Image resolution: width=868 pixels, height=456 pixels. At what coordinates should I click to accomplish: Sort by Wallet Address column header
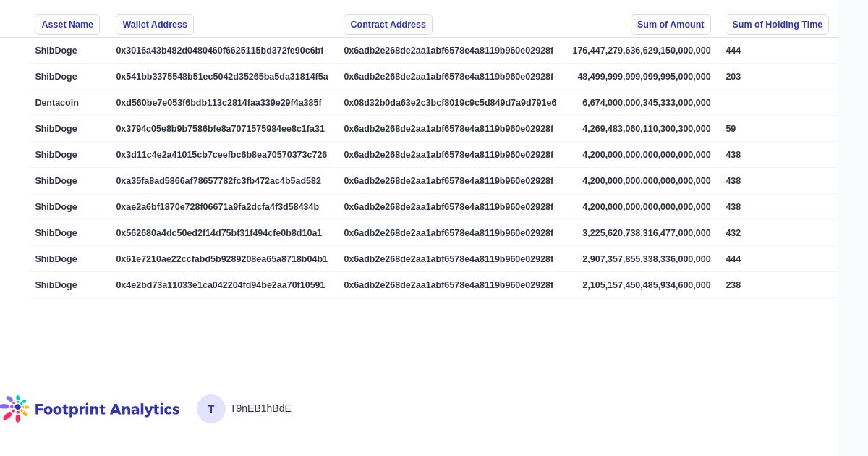pyautogui.click(x=155, y=25)
